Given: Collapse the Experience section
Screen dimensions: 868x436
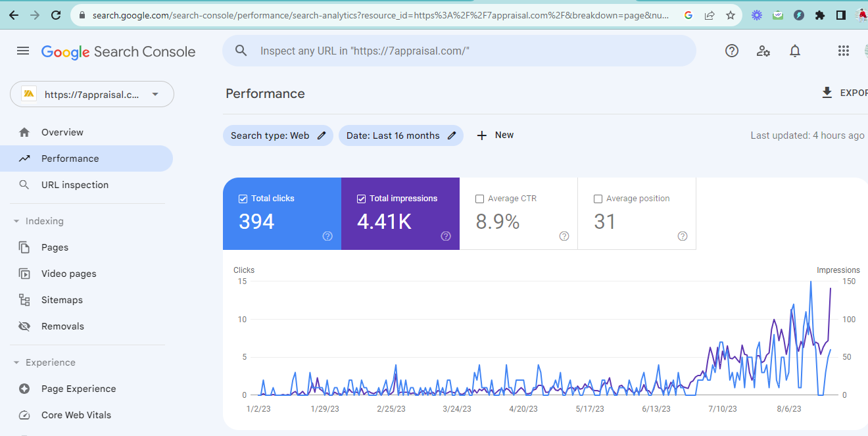Looking at the screenshot, I should pyautogui.click(x=16, y=362).
